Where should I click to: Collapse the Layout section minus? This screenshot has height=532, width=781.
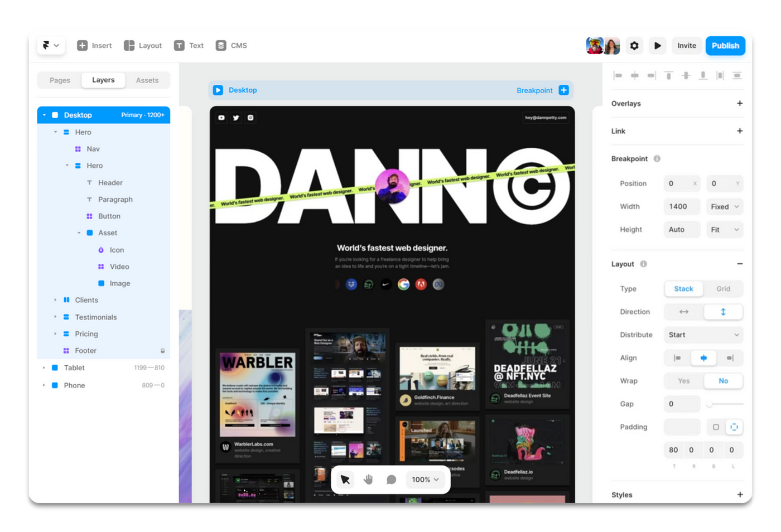740,264
